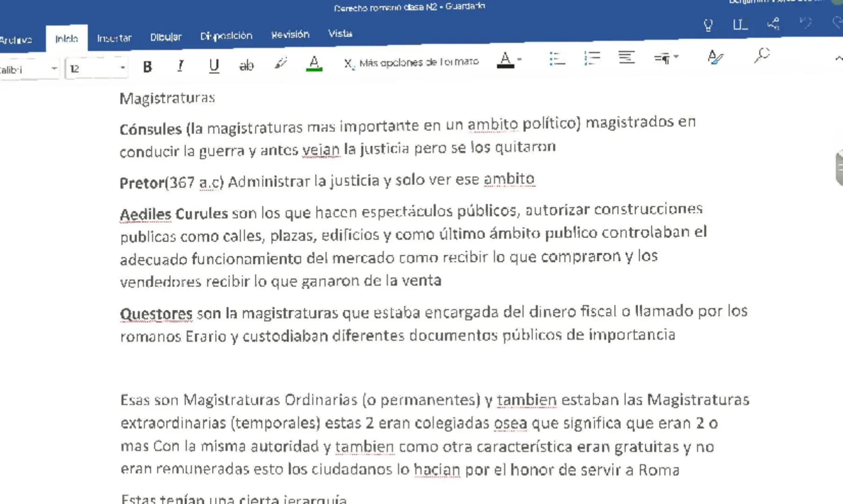Click the heading 'Magistraturas'
Image resolution: width=843 pixels, height=504 pixels.
[167, 98]
